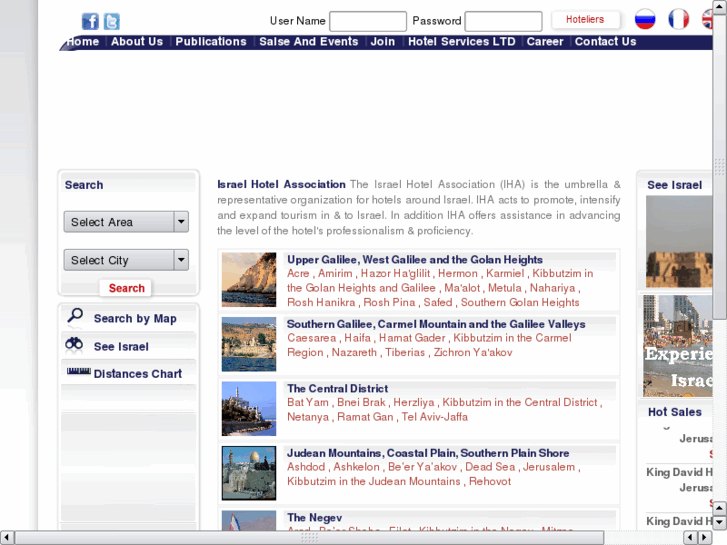Click the vertical scrollbar down arrow
The width and height of the screenshot is (727, 545).
[720, 522]
